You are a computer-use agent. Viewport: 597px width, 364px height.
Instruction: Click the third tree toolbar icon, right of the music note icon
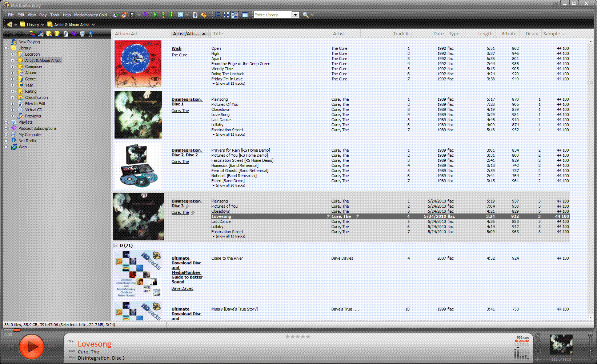(49, 34)
